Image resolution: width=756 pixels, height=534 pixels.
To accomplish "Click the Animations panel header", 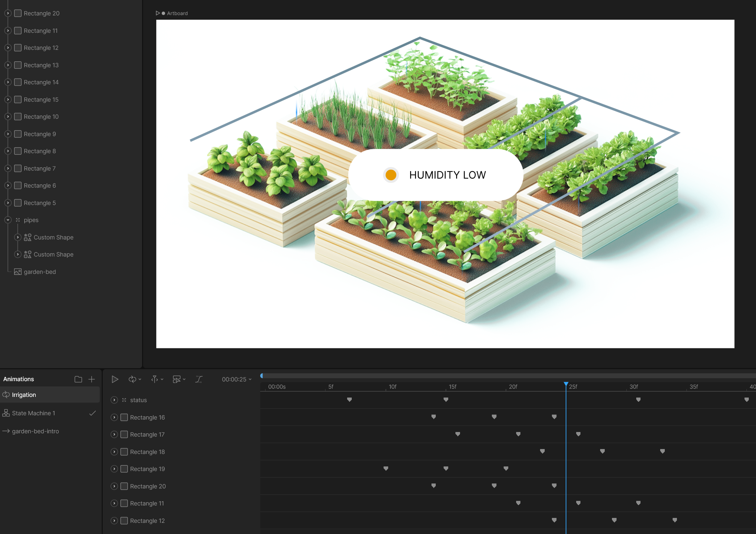I will pos(18,379).
